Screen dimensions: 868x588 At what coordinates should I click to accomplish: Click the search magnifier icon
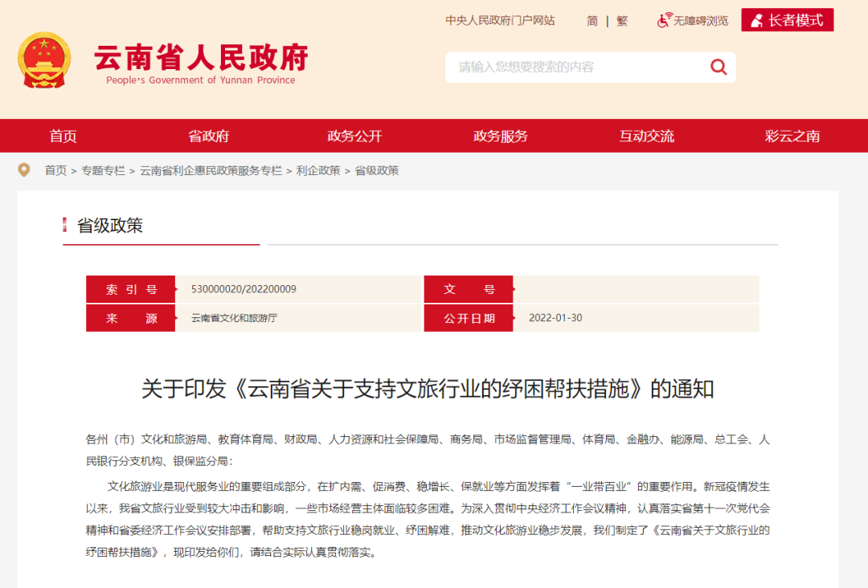(x=718, y=67)
